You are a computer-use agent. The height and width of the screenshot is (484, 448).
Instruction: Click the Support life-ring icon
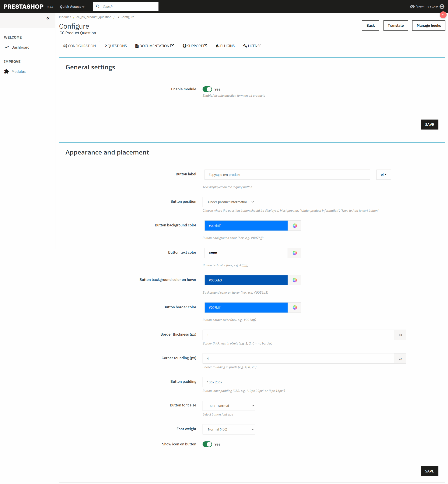pyautogui.click(x=184, y=46)
